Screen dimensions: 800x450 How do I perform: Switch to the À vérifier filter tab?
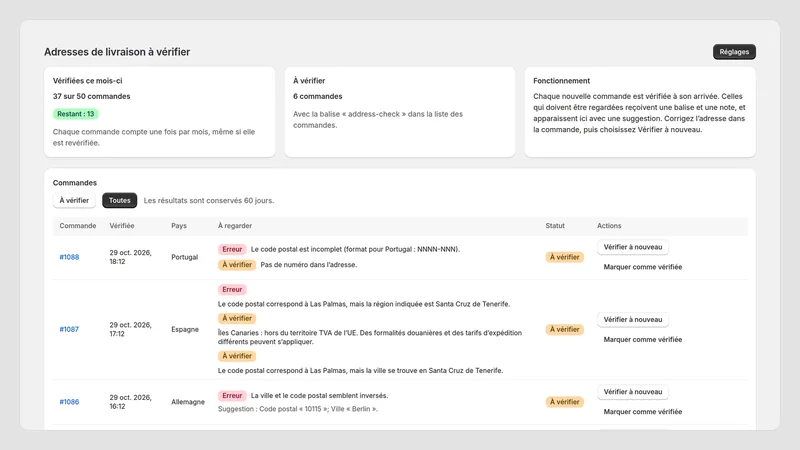[x=74, y=201]
